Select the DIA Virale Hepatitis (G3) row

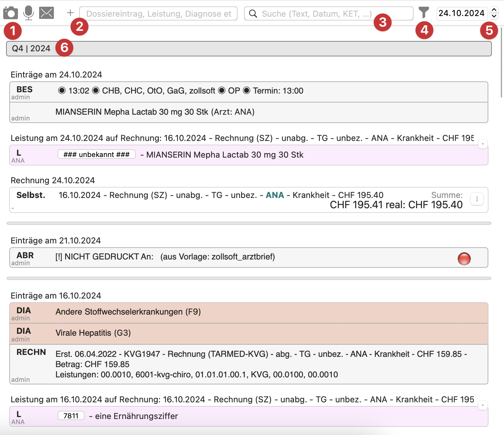[249, 334]
